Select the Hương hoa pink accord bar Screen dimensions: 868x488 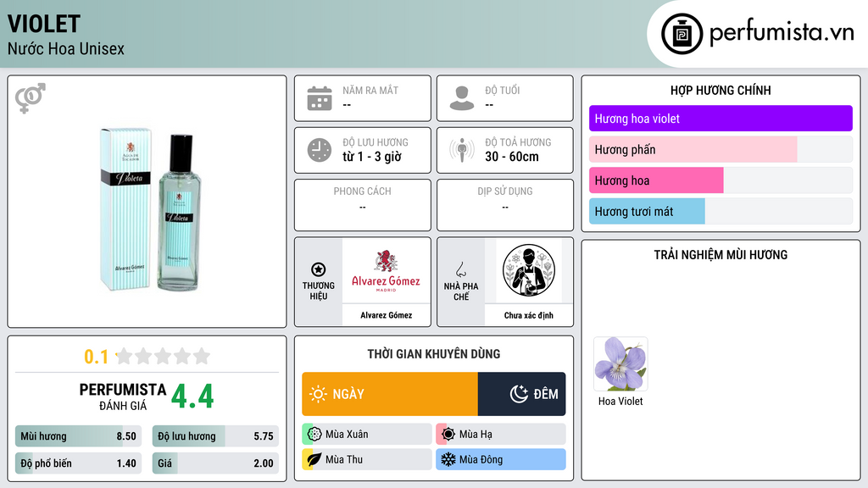pyautogui.click(x=721, y=180)
